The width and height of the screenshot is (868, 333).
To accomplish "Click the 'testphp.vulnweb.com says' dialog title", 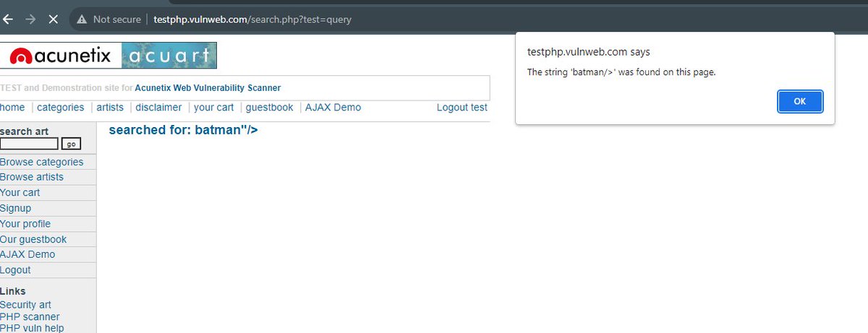I will pyautogui.click(x=589, y=52).
